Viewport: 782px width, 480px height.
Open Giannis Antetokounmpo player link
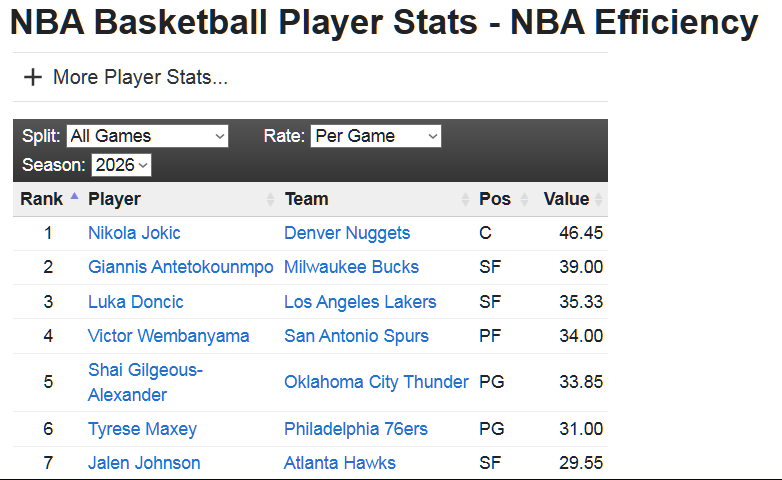coord(181,267)
